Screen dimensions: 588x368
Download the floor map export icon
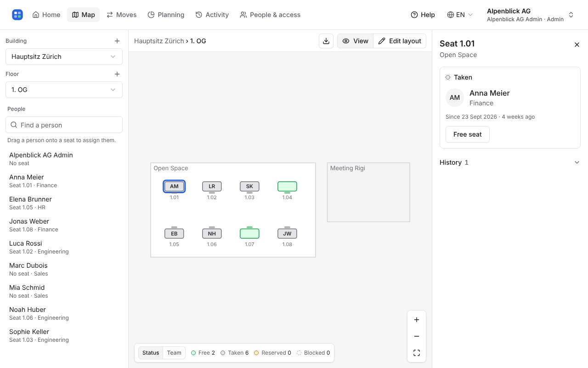click(326, 41)
